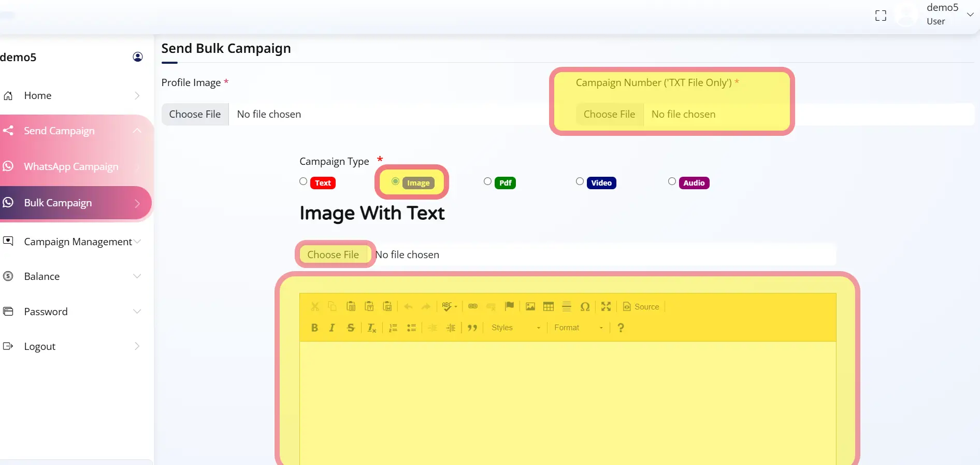Click Paste as plain text icon
Screen dimensions: 980x465
[369, 306]
